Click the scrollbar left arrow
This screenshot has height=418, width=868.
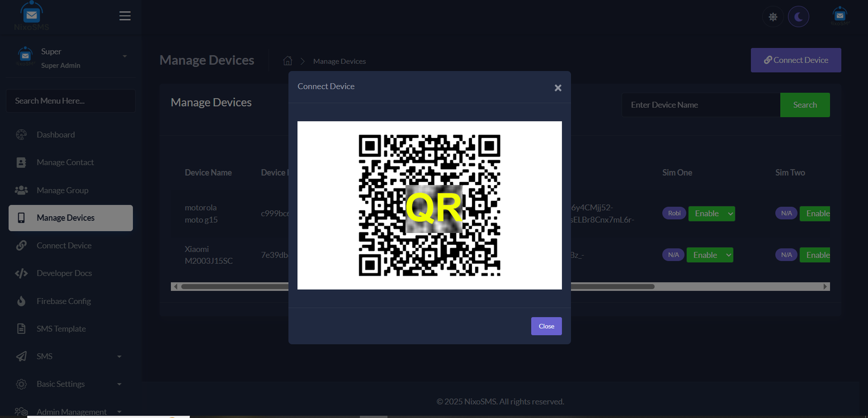coord(175,287)
